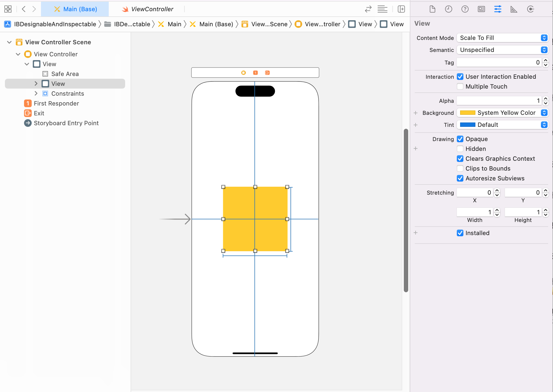
Task: Click the Add Editor button
Action: click(401, 9)
